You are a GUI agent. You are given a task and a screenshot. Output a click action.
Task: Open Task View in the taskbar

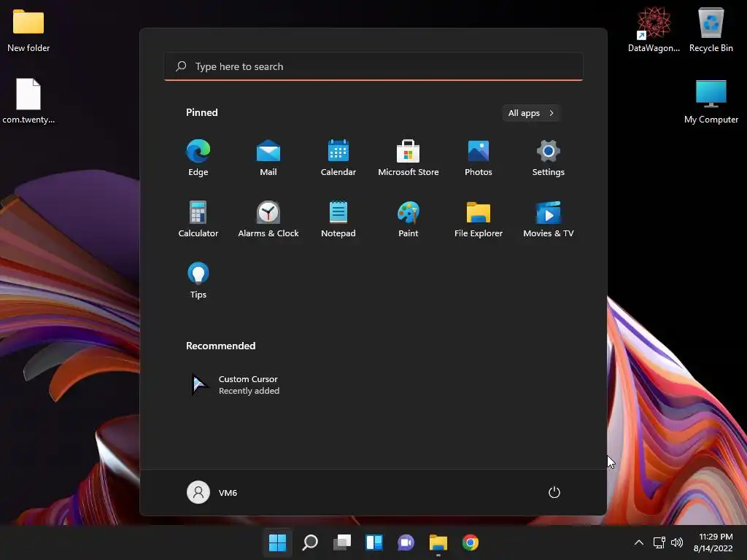coord(342,542)
